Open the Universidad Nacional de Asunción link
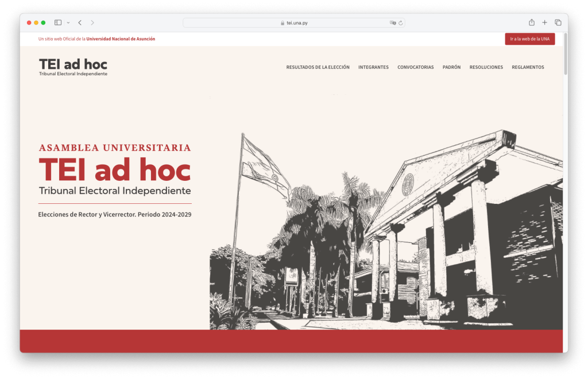This screenshot has height=379, width=588. (121, 39)
